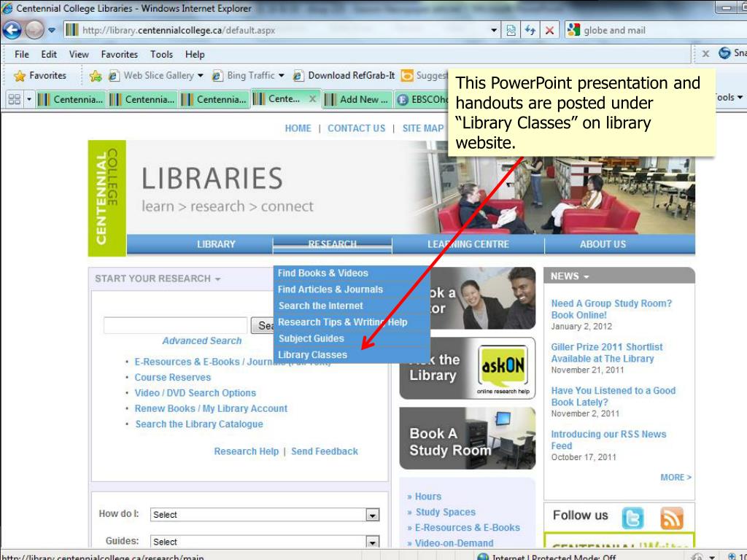Select Library Classes menu item
Viewport: 747px width, 560px height.
click(352, 355)
